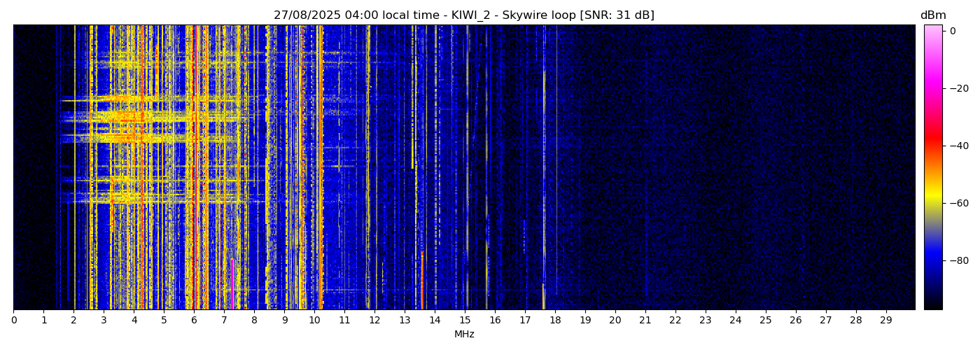The image size is (980, 350).
Task: Click the MHz x-axis label
Action: point(464,335)
